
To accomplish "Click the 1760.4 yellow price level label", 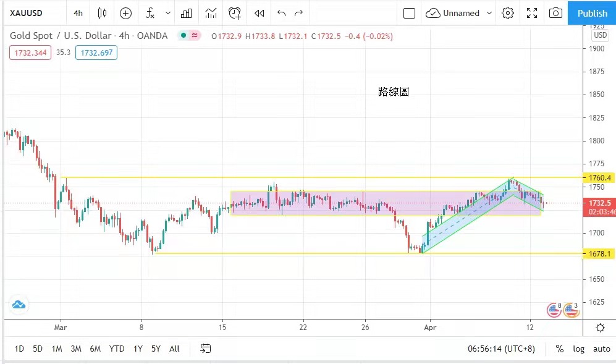I will tap(597, 178).
